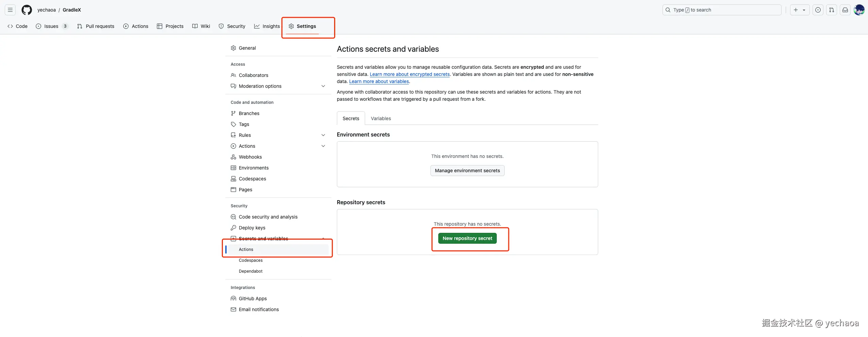868x337 pixels.
Task: Expand the Actions sidebar section
Action: pyautogui.click(x=323, y=146)
